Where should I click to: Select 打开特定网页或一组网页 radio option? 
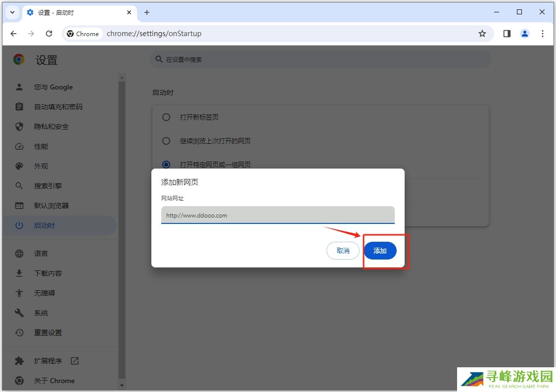click(x=166, y=165)
